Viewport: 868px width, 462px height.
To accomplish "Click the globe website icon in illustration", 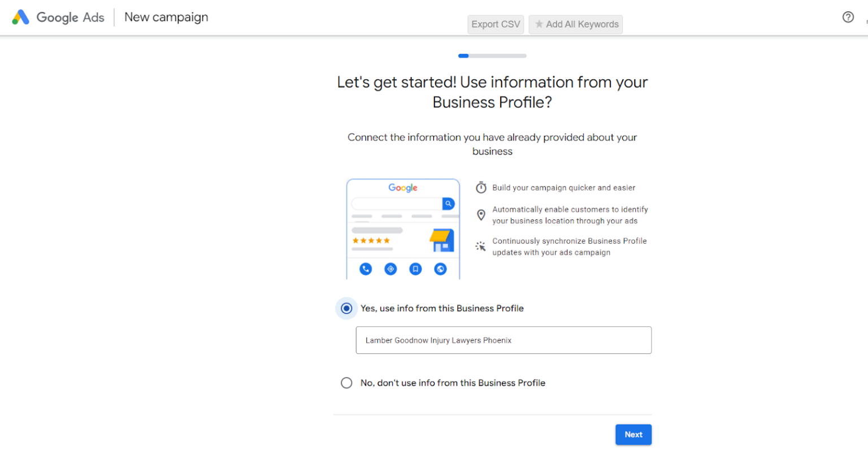I will point(440,269).
